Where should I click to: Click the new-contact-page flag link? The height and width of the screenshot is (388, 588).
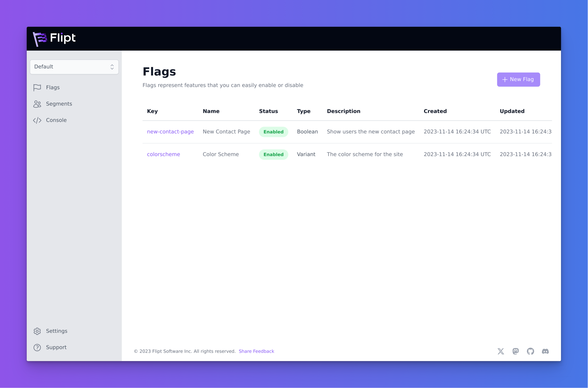[x=170, y=132]
